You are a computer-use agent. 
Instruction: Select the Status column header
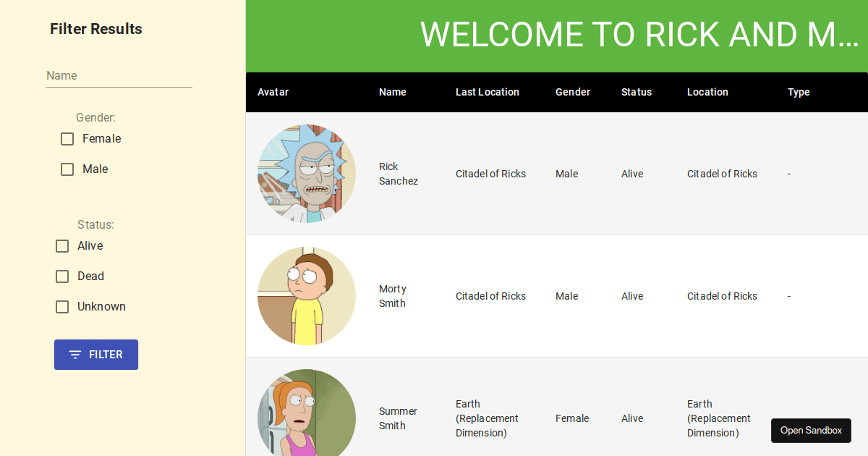click(x=637, y=92)
